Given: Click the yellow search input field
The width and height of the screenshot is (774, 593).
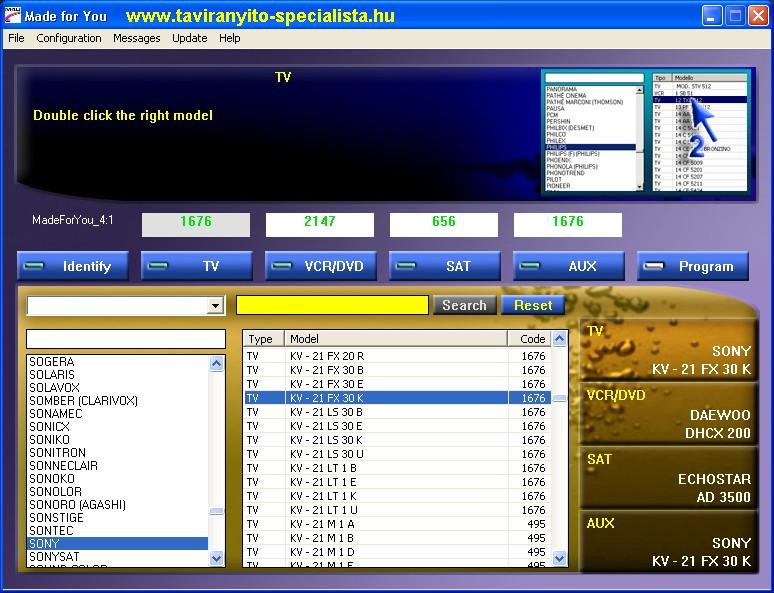Looking at the screenshot, I should (x=332, y=305).
